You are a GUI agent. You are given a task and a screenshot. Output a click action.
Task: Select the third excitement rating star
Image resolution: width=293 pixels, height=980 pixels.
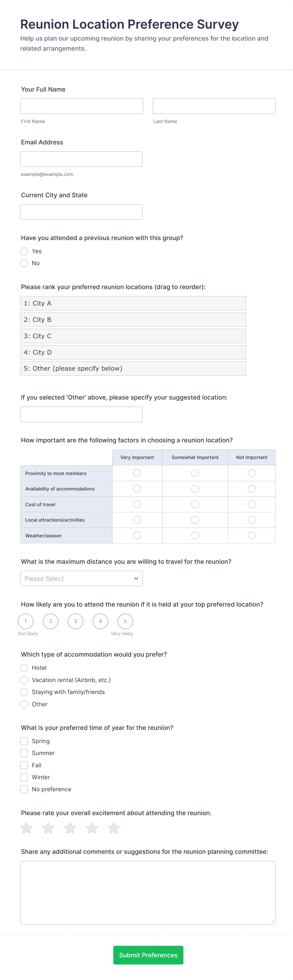70,828
